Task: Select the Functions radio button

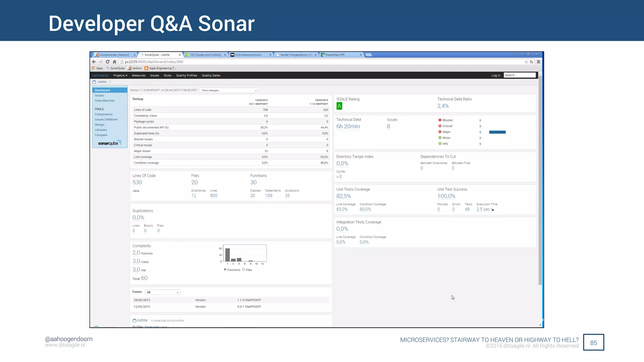Action: click(x=225, y=270)
